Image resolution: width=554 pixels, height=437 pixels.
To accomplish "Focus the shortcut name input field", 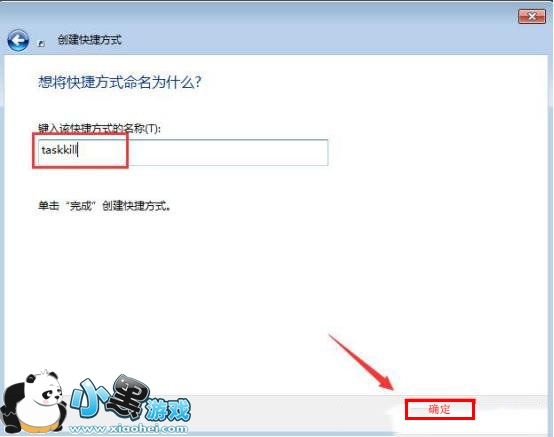I will pos(183,152).
